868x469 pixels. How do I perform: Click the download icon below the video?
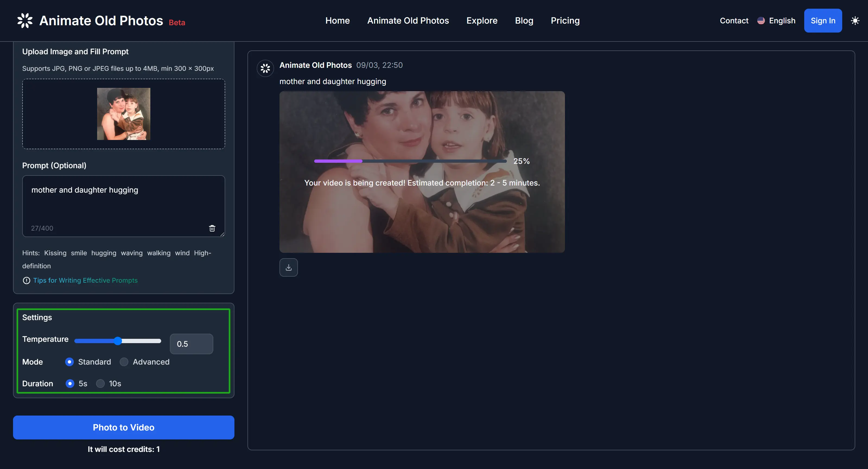pos(289,267)
